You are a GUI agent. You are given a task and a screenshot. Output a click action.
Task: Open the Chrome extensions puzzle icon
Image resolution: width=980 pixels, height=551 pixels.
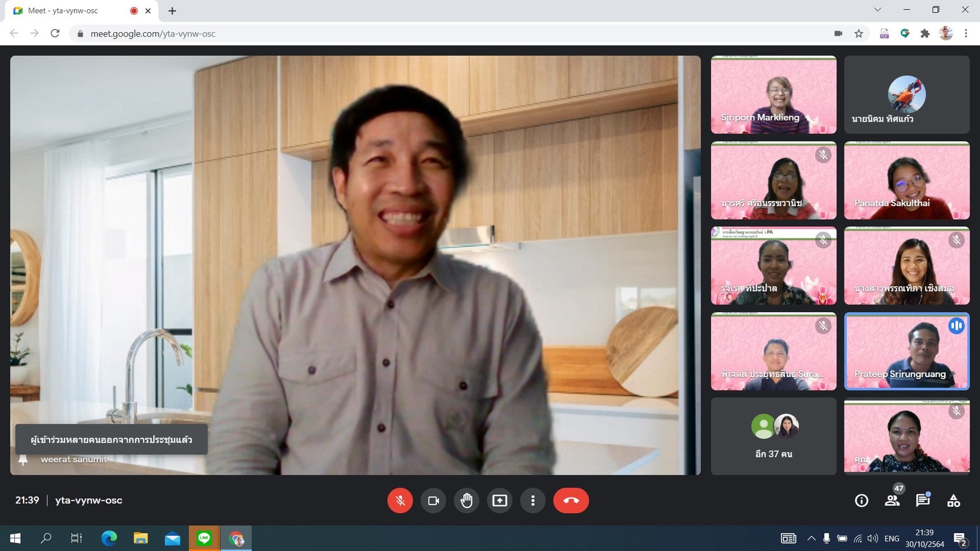point(925,33)
